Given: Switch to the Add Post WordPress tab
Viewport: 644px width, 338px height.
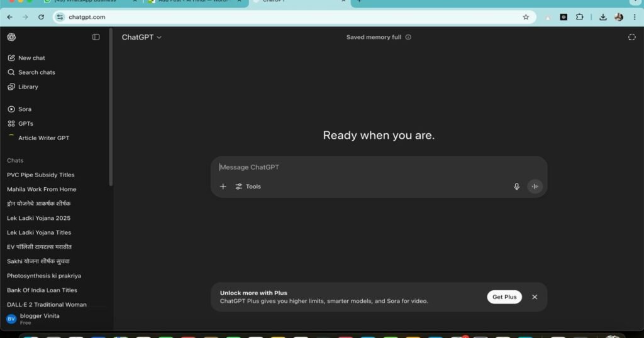Looking at the screenshot, I should pos(195,2).
